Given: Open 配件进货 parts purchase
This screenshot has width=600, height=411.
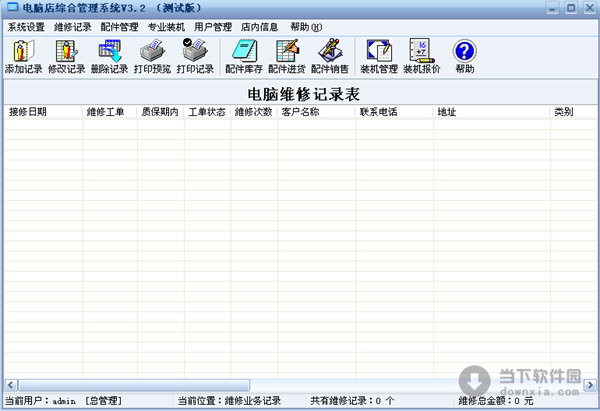Looking at the screenshot, I should click(287, 57).
